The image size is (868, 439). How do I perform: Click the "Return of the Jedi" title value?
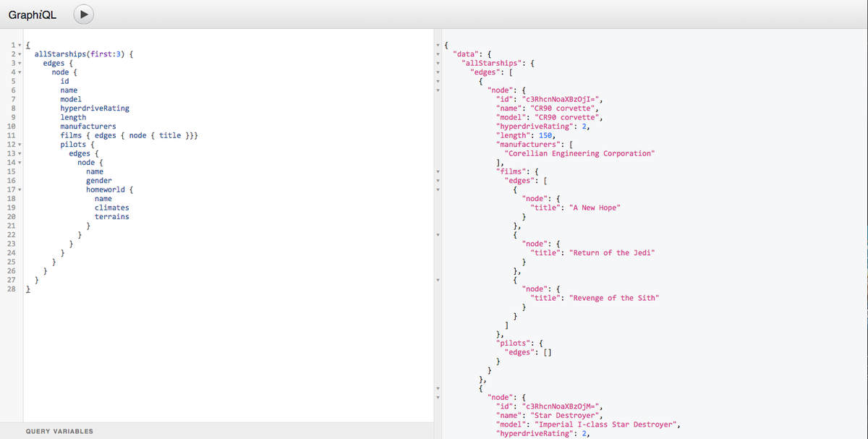(x=613, y=253)
